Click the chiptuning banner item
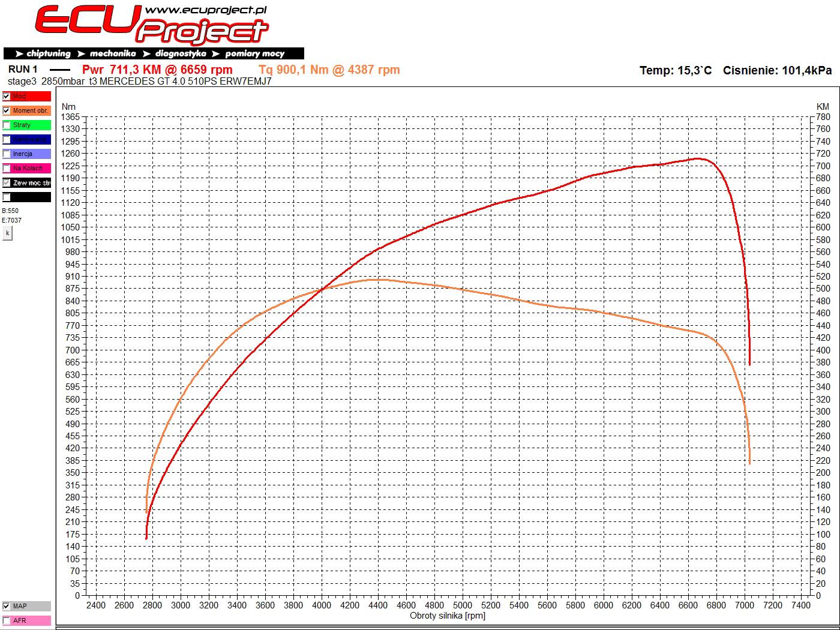 click(x=43, y=53)
